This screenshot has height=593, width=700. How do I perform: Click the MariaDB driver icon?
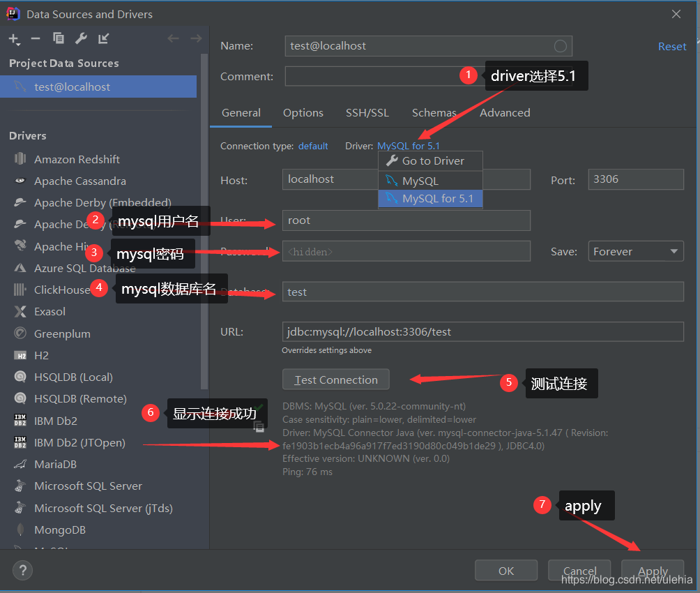tap(20, 465)
